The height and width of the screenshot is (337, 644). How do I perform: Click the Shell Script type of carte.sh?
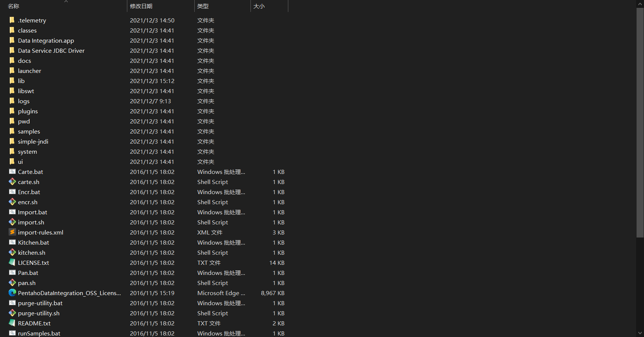pos(213,182)
